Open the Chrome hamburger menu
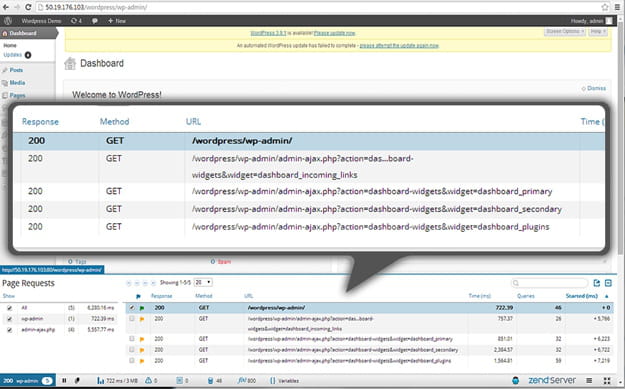Viewport: 625px width, 389px height. coord(617,7)
